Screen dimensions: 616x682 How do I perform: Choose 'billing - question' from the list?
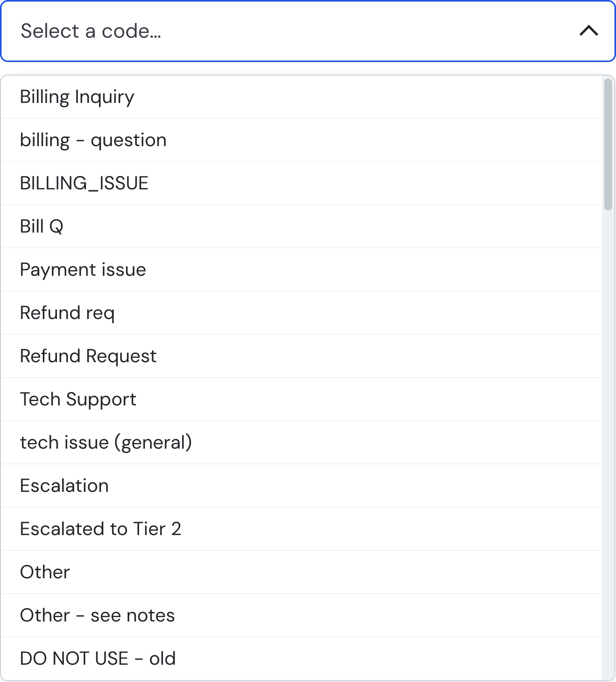[301, 140]
